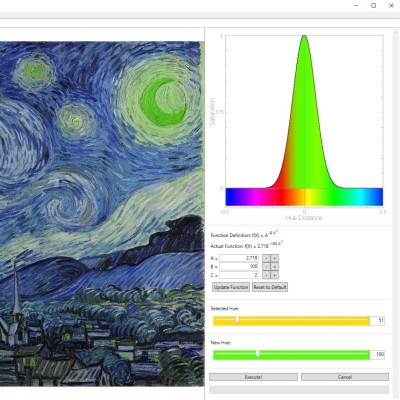The width and height of the screenshot is (400, 400).
Task: Click the saturation curve peak in the graph
Action: click(304, 36)
